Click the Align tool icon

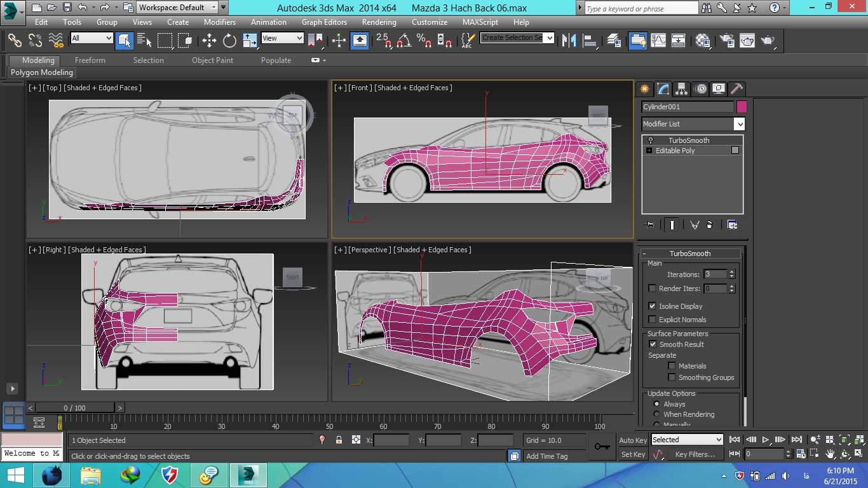click(x=591, y=41)
